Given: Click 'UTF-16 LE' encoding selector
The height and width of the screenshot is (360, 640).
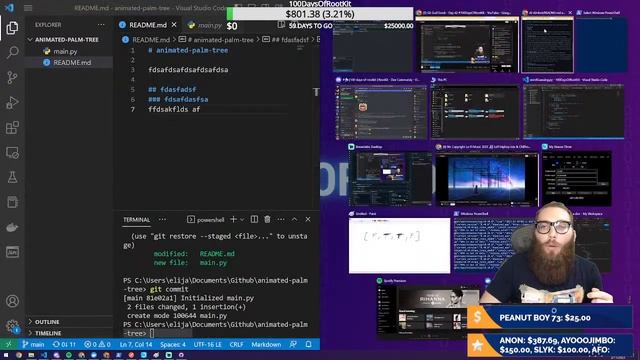Looking at the screenshot, I should click(207, 344).
